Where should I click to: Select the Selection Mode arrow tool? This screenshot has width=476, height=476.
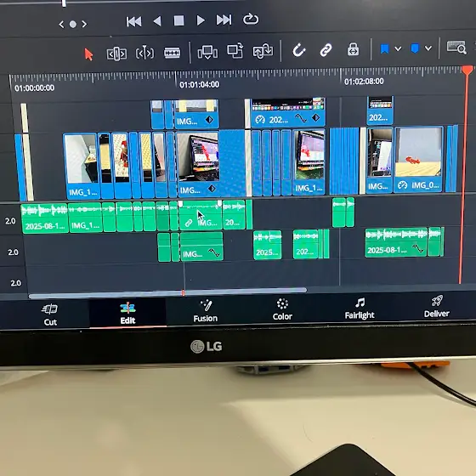pyautogui.click(x=88, y=54)
